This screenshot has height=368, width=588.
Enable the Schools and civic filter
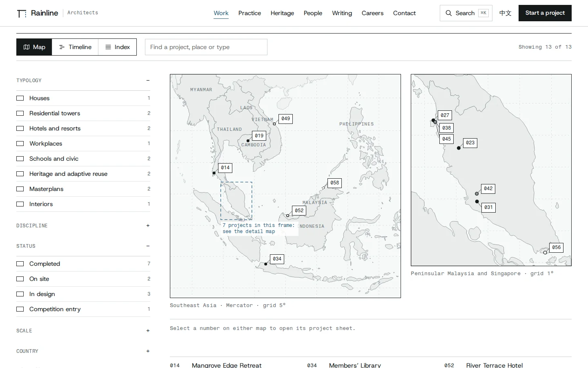tap(20, 159)
